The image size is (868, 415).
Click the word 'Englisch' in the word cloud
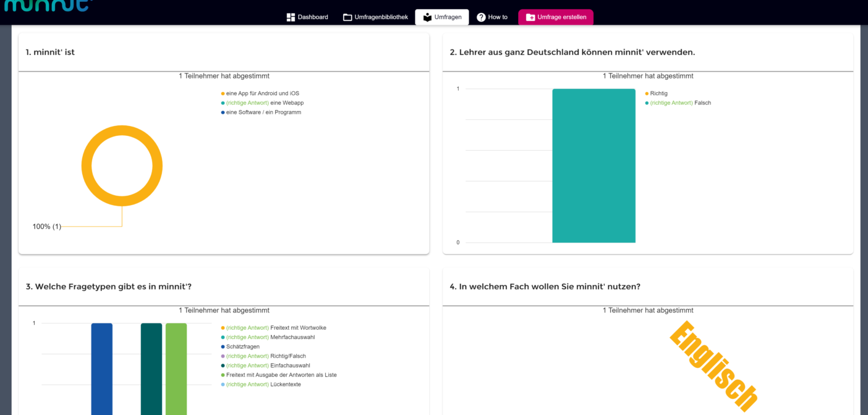tap(713, 366)
